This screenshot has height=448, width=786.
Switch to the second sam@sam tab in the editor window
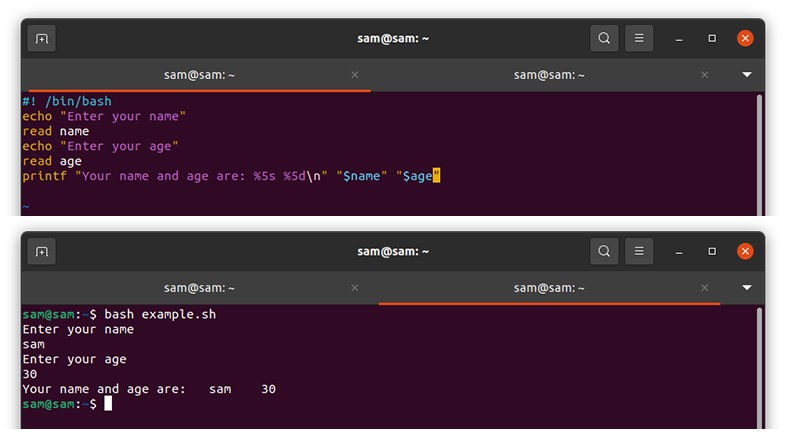point(548,75)
